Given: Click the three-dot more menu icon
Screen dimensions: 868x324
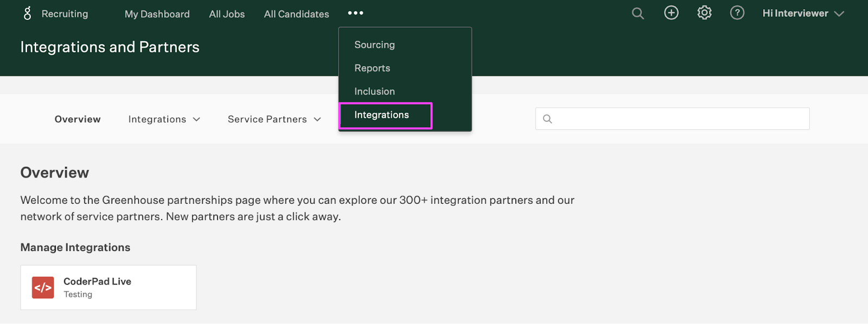Looking at the screenshot, I should pos(355,13).
